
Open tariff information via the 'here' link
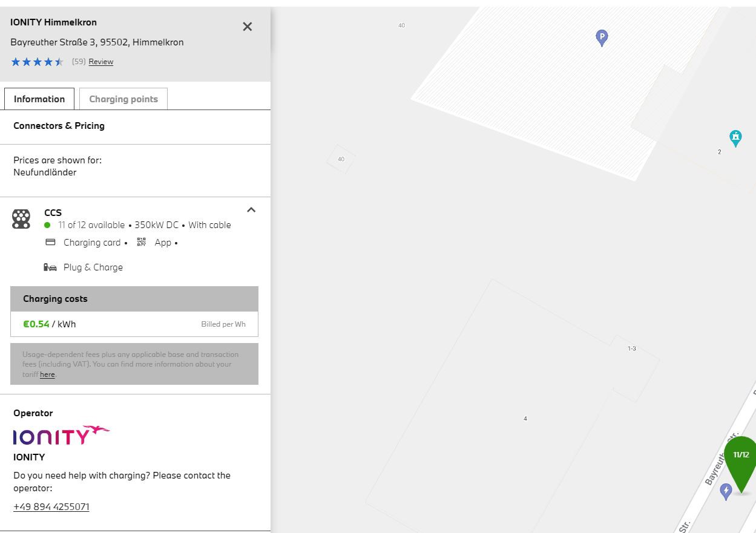(x=47, y=374)
